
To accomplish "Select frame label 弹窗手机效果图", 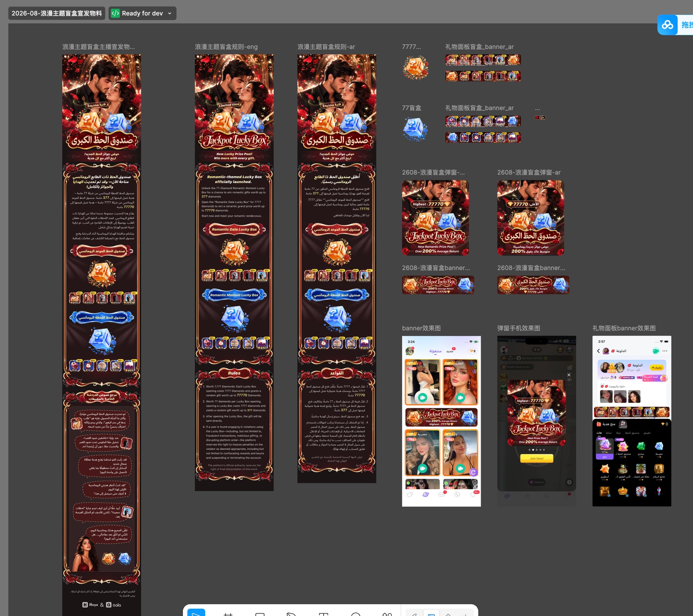I will point(519,328).
